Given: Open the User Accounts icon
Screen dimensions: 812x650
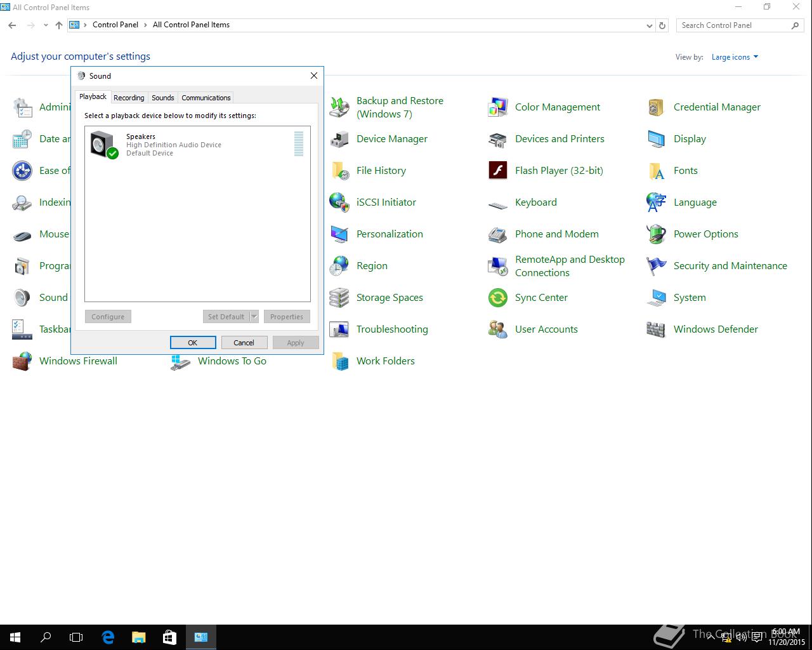Looking at the screenshot, I should click(x=498, y=329).
